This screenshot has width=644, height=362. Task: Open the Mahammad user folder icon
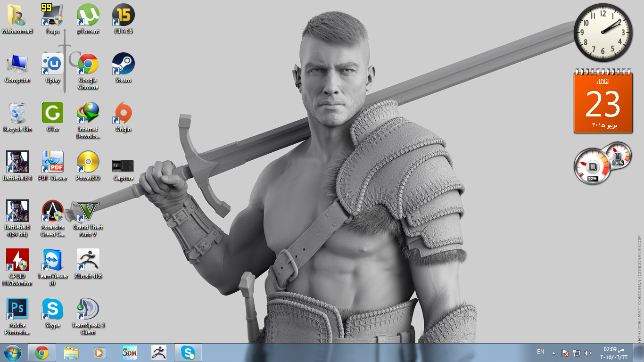click(x=17, y=19)
